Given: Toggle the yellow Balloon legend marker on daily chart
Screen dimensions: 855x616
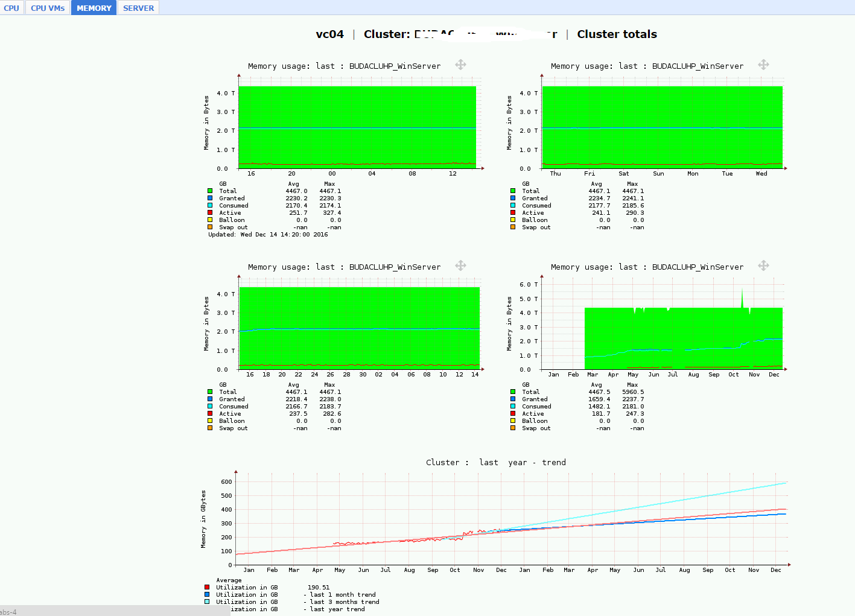Looking at the screenshot, I should [209, 219].
